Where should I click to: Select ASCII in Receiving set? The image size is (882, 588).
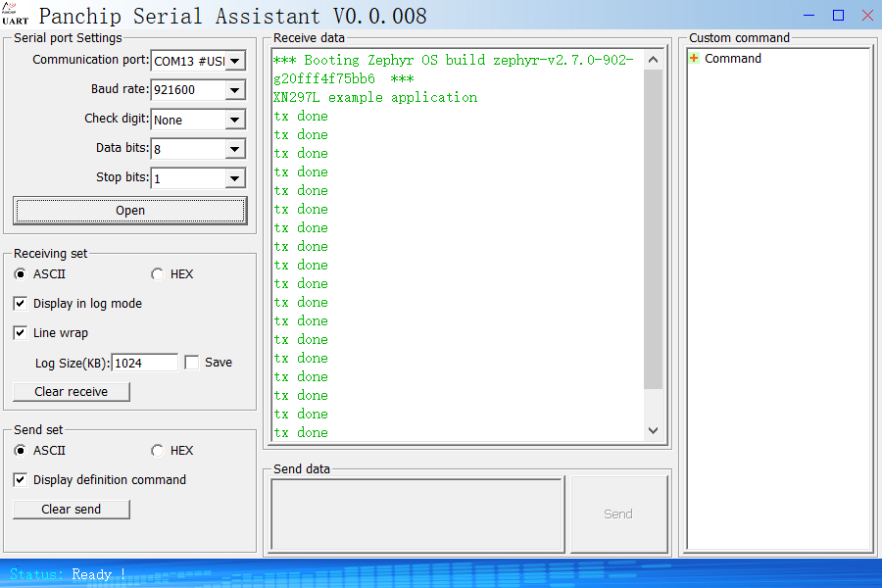pos(21,274)
